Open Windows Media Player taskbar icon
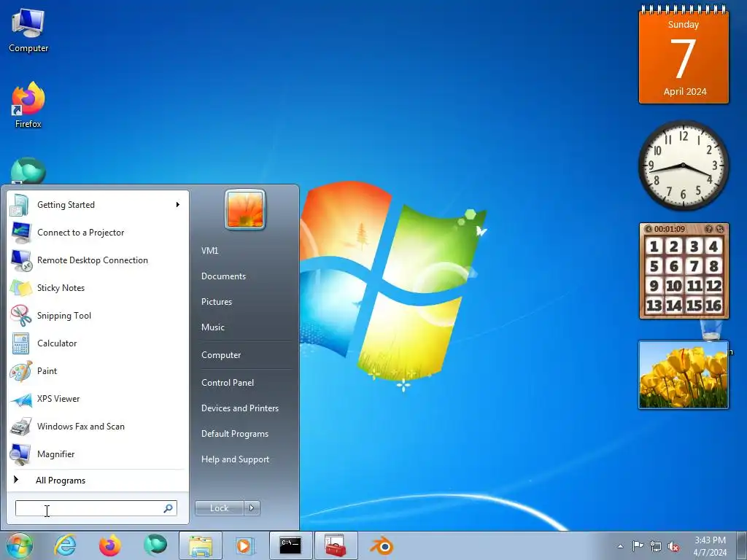This screenshot has width=747, height=560. tap(245, 545)
